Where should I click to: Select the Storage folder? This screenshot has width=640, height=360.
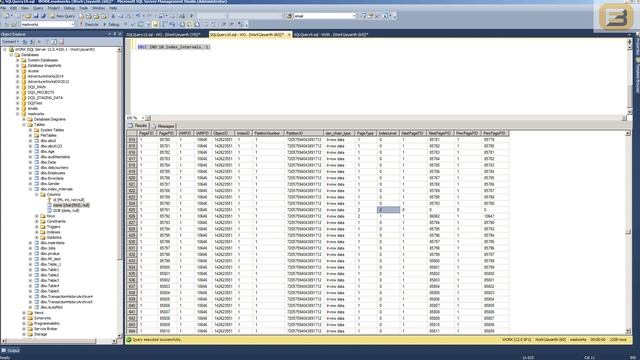point(40,334)
